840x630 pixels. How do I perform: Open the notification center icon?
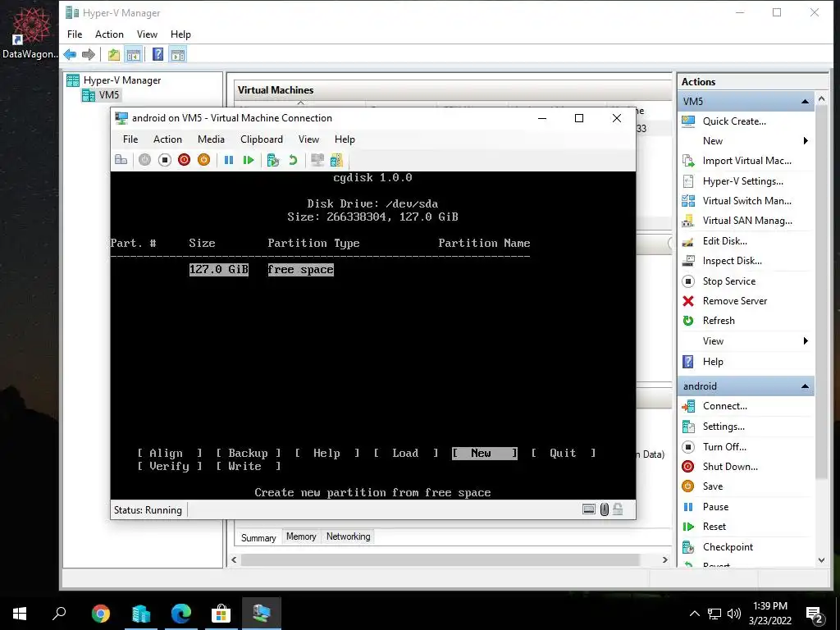coord(815,614)
